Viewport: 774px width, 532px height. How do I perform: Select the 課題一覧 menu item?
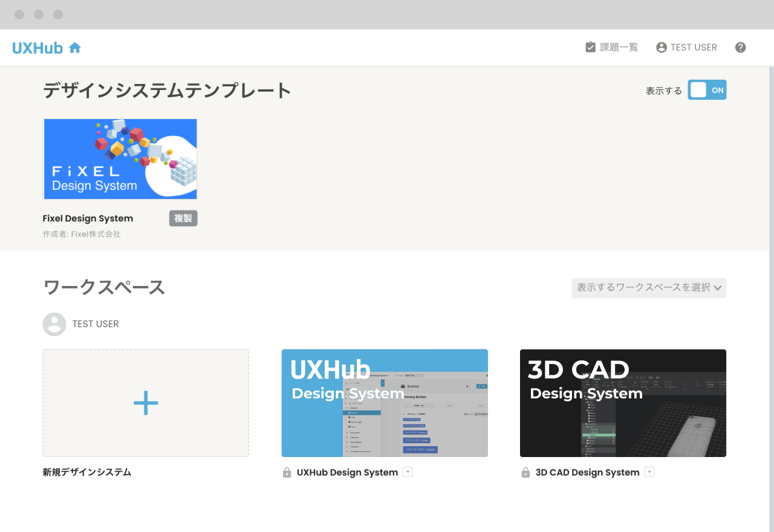point(618,47)
